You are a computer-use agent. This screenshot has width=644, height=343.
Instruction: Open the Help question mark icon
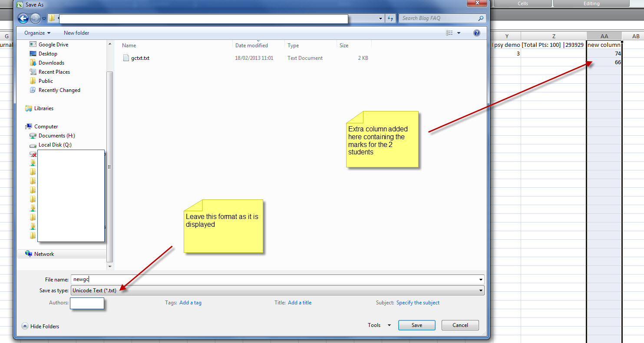(x=477, y=33)
